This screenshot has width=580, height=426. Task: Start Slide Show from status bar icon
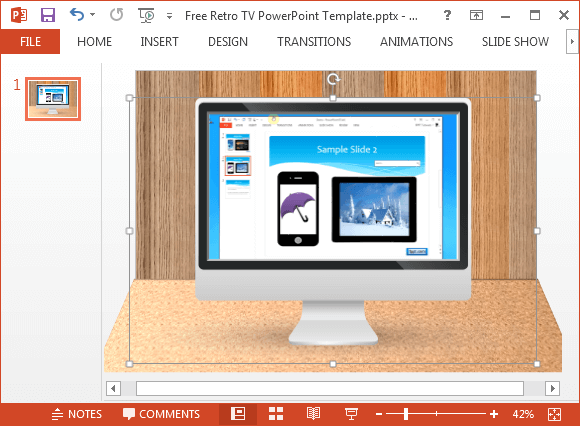tap(351, 414)
